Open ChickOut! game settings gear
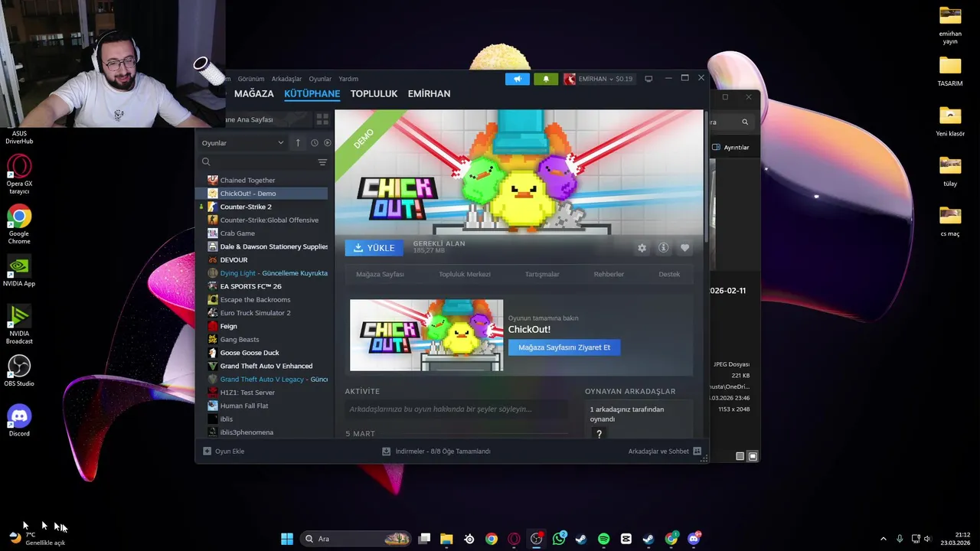 pos(642,248)
